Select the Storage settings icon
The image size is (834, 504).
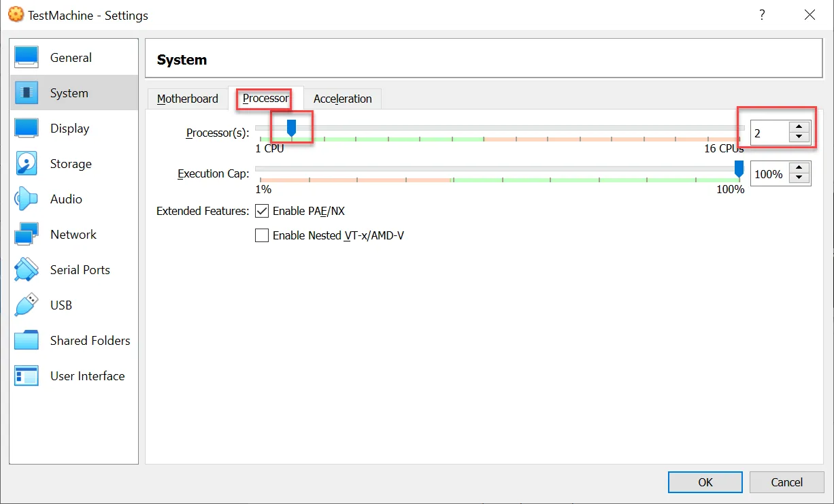pos(71,163)
